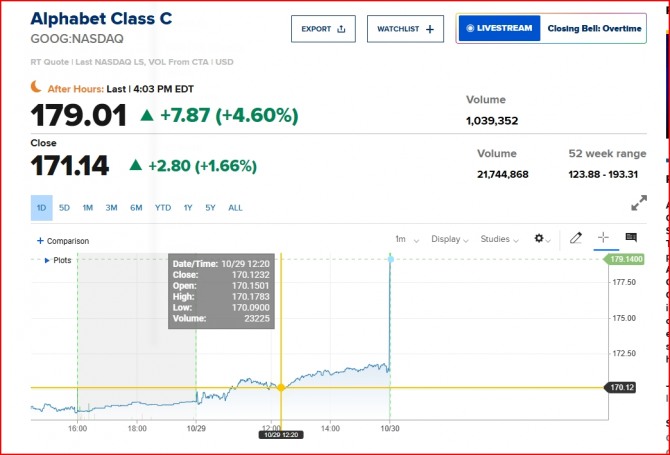Expand the Plots legend arrow
The height and width of the screenshot is (455, 670).
point(47,260)
